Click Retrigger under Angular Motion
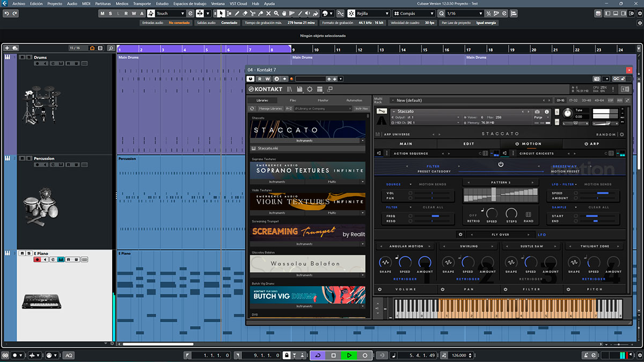Image resolution: width=644 pixels, height=362 pixels. (x=405, y=279)
